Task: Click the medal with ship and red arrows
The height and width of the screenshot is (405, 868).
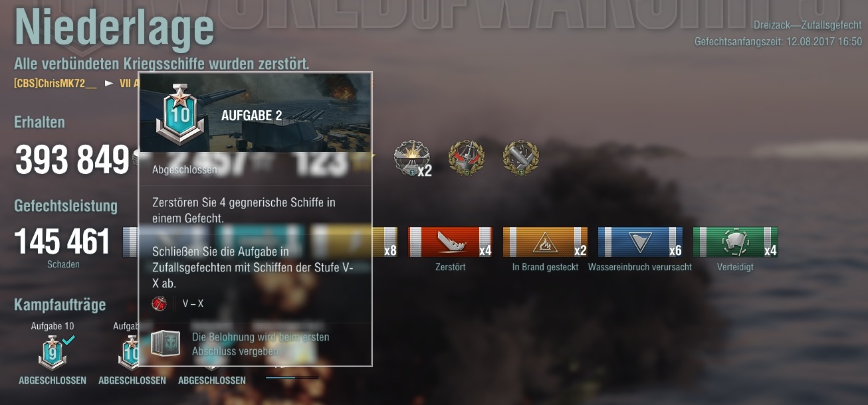Action: click(467, 158)
